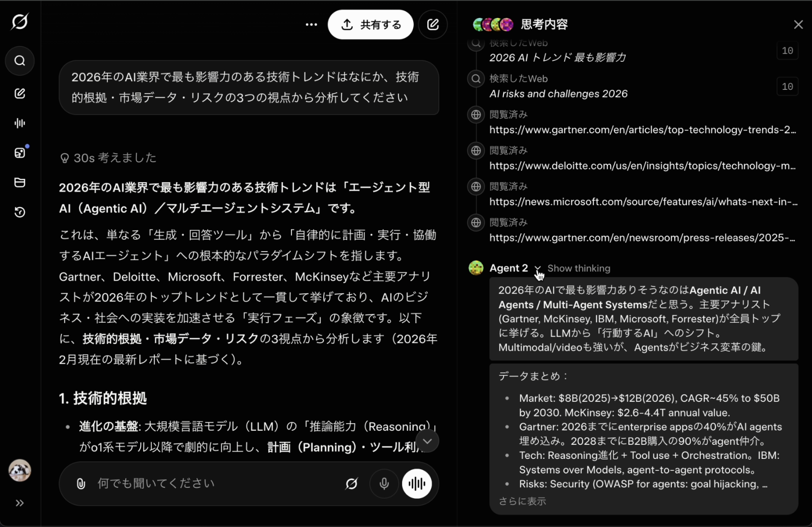The width and height of the screenshot is (812, 527).
Task: Start a new chat with the compose icon
Action: [x=20, y=93]
